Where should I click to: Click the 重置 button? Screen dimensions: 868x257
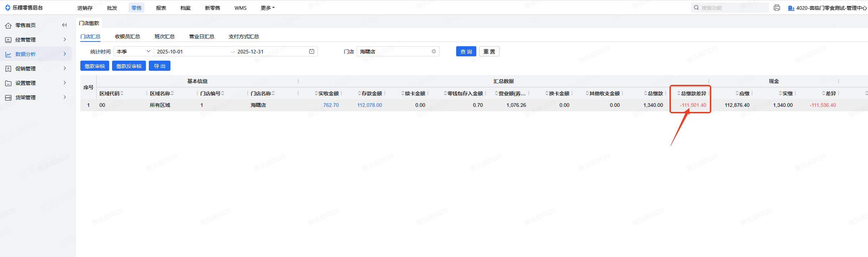[489, 52]
